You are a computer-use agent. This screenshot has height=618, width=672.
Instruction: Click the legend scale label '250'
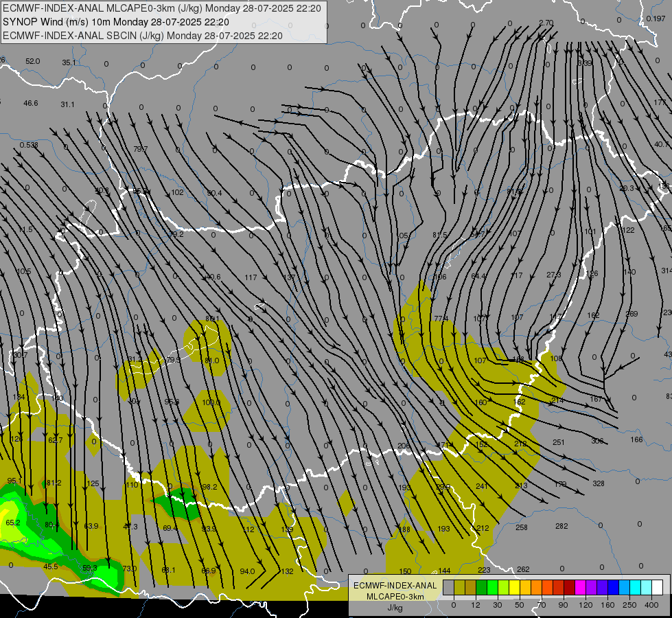point(629,605)
